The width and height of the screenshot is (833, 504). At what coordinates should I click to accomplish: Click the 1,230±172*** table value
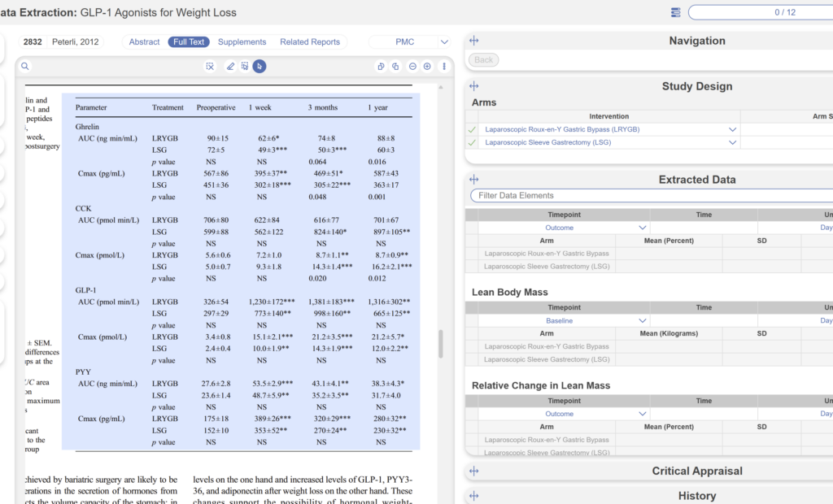272,302
